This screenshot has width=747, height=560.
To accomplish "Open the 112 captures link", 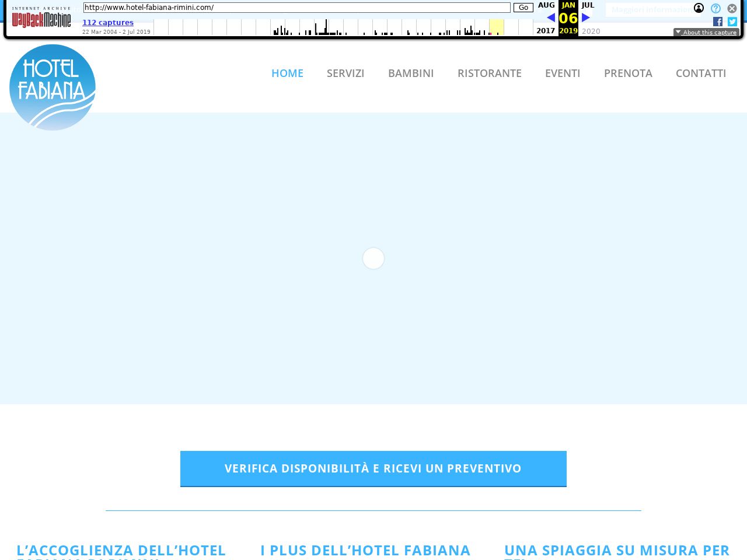I will click(x=108, y=23).
